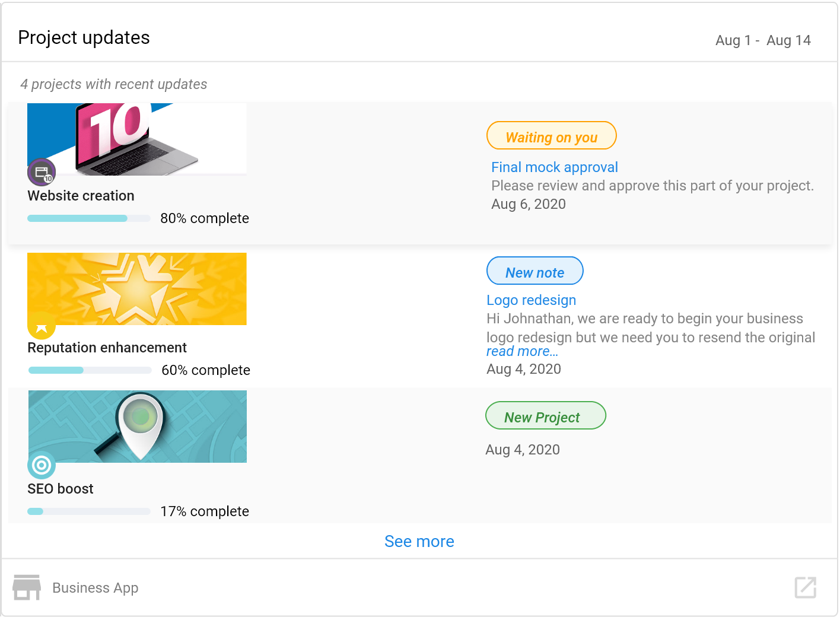Click See more to show more projects
This screenshot has width=840, height=617.
click(x=419, y=541)
